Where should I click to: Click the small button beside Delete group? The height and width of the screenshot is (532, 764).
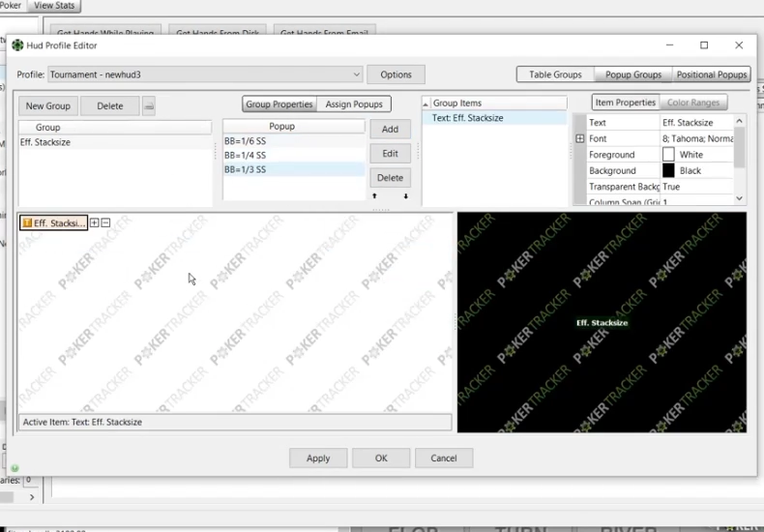pyautogui.click(x=149, y=105)
